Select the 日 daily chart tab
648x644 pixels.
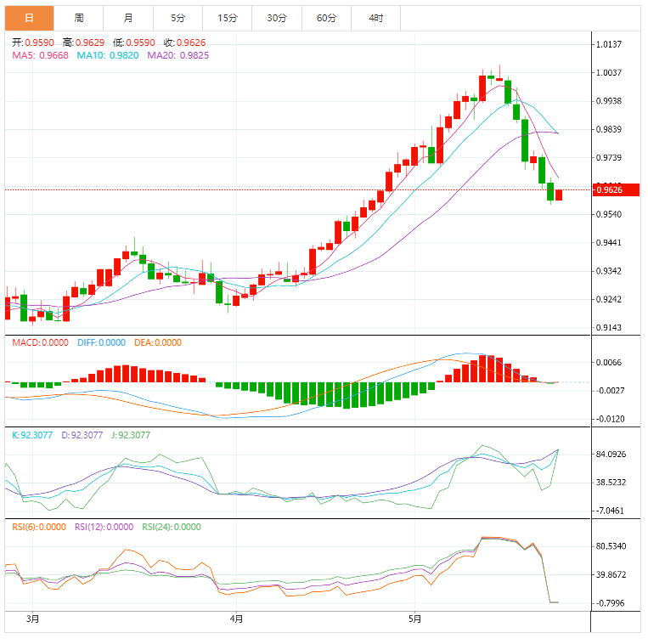(x=29, y=18)
